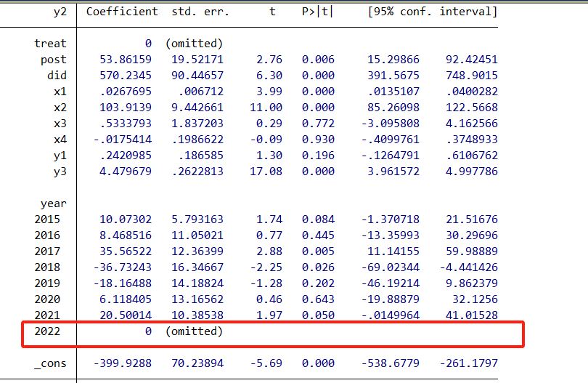This screenshot has height=383, width=588.
Task: Select the did row label
Action: pos(57,76)
